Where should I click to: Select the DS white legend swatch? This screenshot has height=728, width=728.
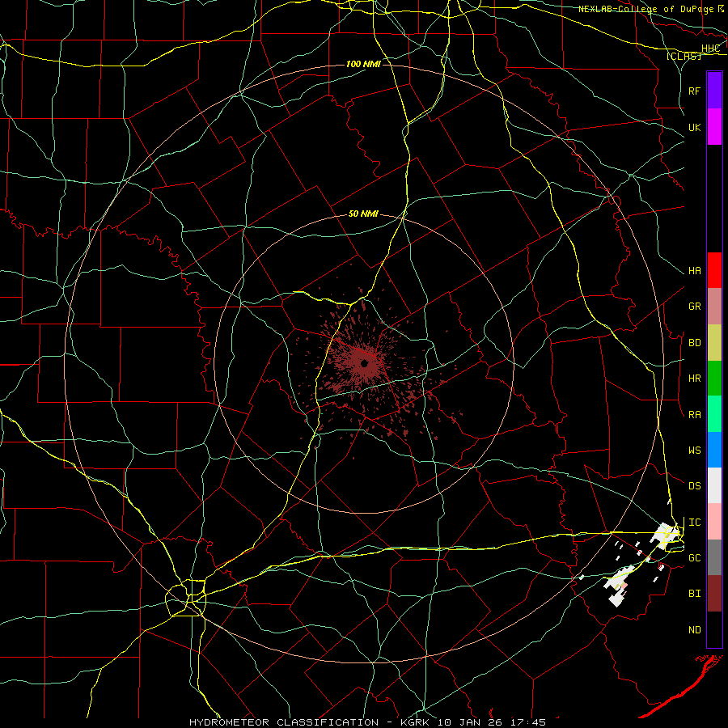714,485
